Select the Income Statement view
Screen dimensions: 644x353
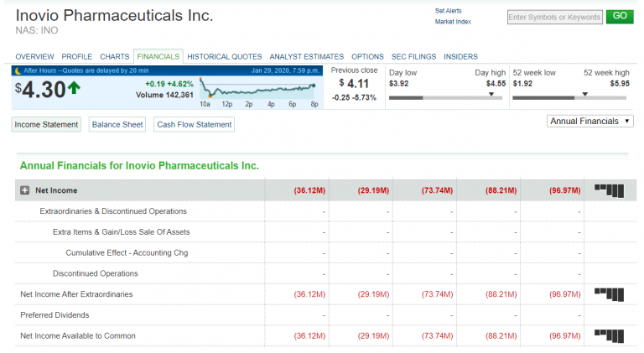pos(46,124)
